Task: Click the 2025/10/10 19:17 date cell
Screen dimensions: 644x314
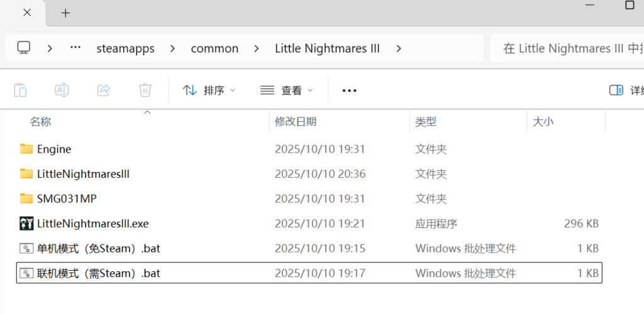Action: (320, 273)
